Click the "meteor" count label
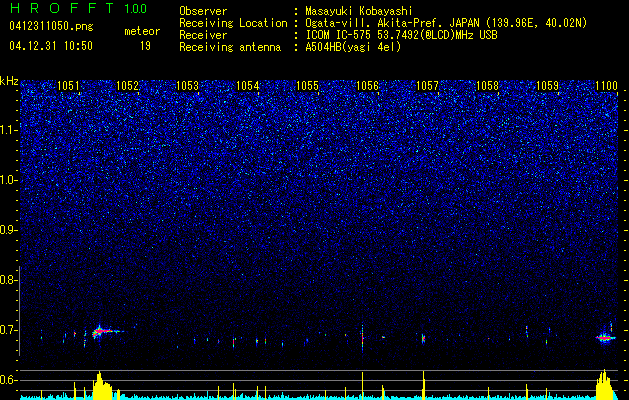The image size is (629, 400). tap(142, 31)
